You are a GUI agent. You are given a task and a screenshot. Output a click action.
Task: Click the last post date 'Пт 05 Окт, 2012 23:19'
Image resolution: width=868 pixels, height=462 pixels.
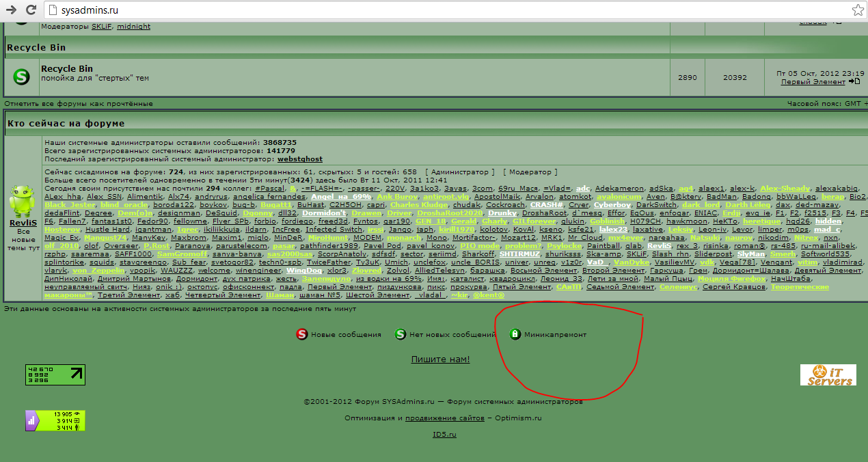coord(820,74)
